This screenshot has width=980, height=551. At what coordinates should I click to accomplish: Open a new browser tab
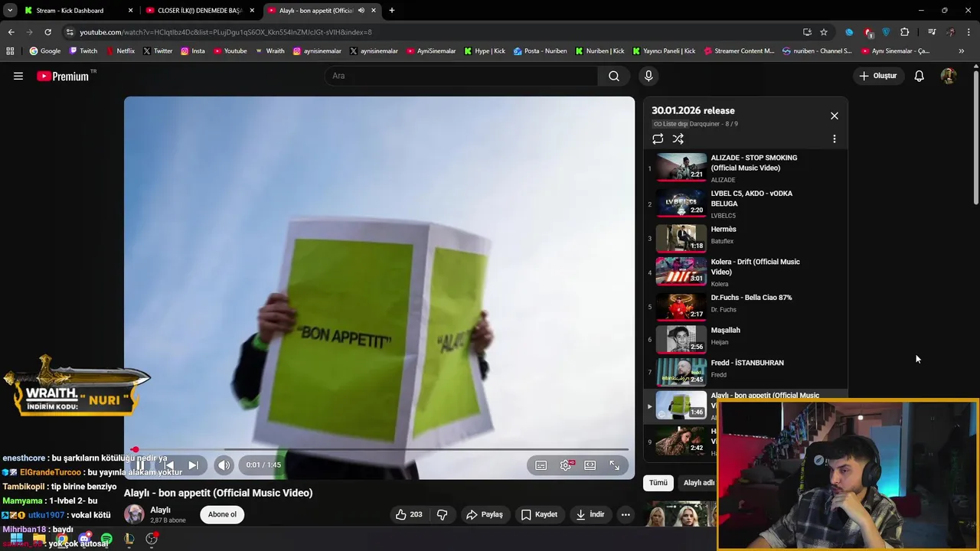click(x=392, y=11)
